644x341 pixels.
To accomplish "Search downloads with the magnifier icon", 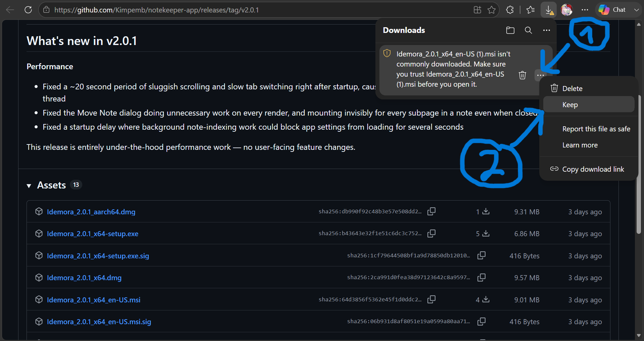I will (528, 30).
